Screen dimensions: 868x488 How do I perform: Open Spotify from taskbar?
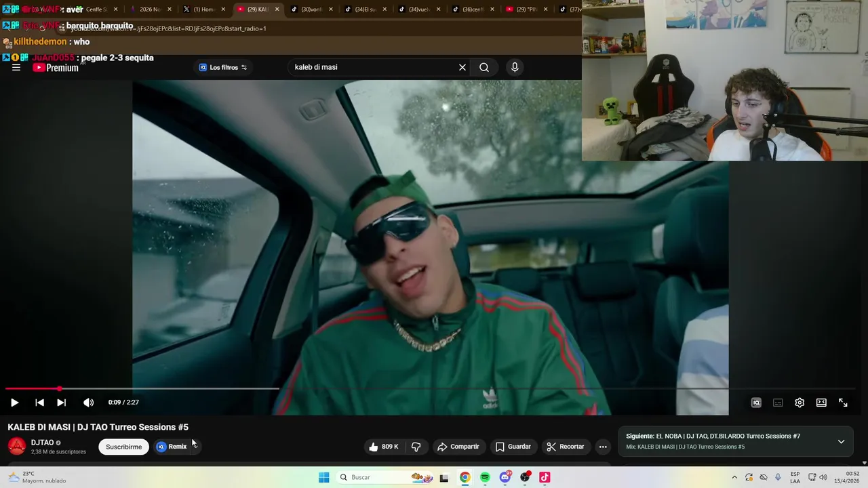pos(485,477)
